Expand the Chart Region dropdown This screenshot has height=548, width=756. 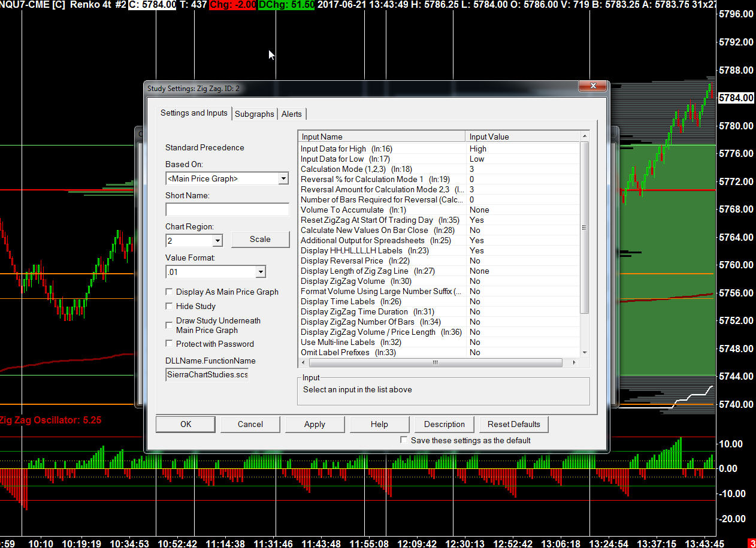pyautogui.click(x=217, y=241)
